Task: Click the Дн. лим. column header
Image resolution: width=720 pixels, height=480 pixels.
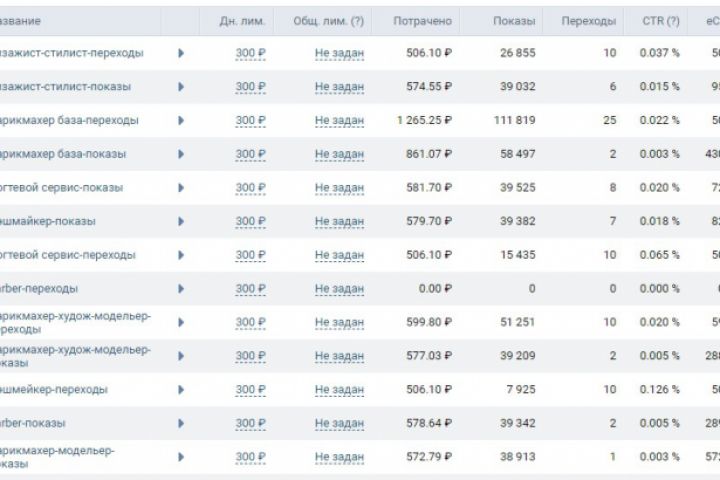Action: pyautogui.click(x=241, y=21)
